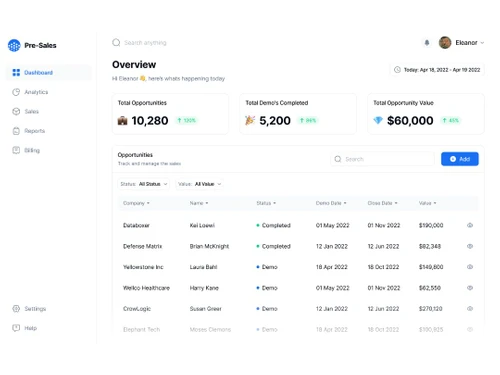Click the Brian McKnight name cell
Screen dimensions: 500x375
[209, 246]
